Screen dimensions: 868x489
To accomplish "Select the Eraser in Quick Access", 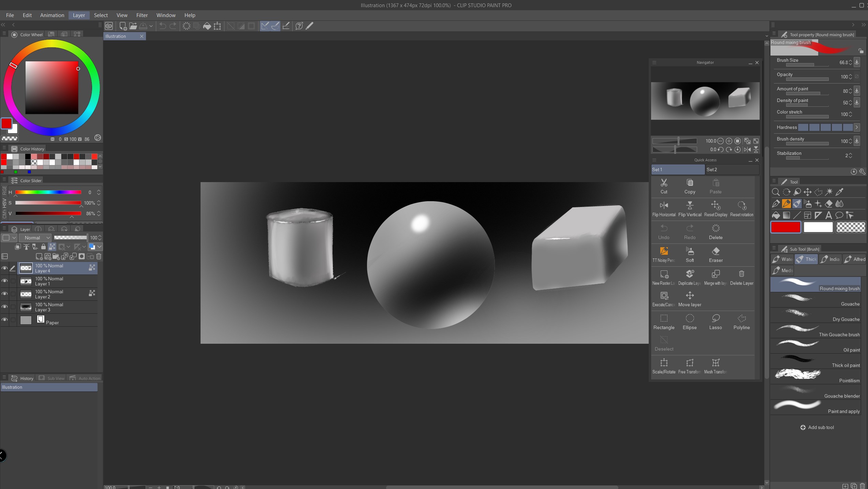I will (716, 254).
